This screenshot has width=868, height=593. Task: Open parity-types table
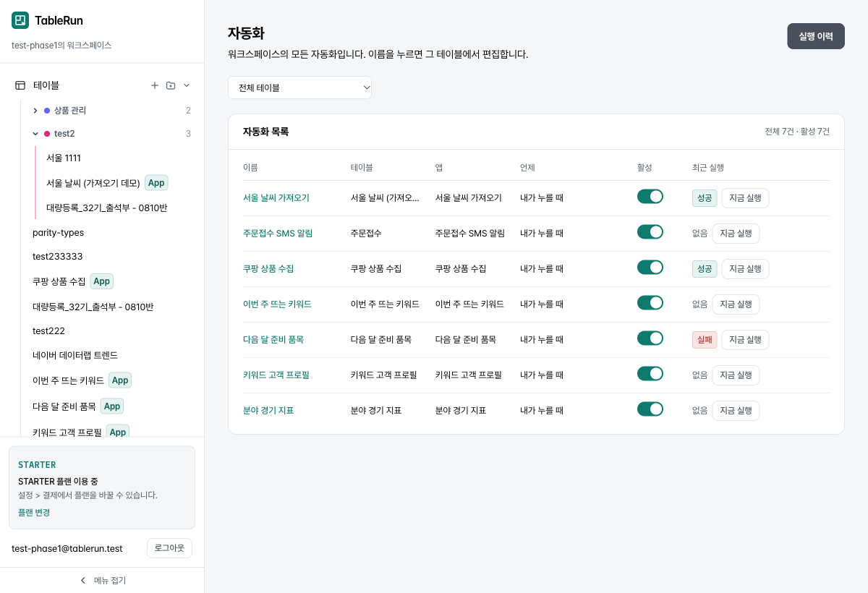58,233
